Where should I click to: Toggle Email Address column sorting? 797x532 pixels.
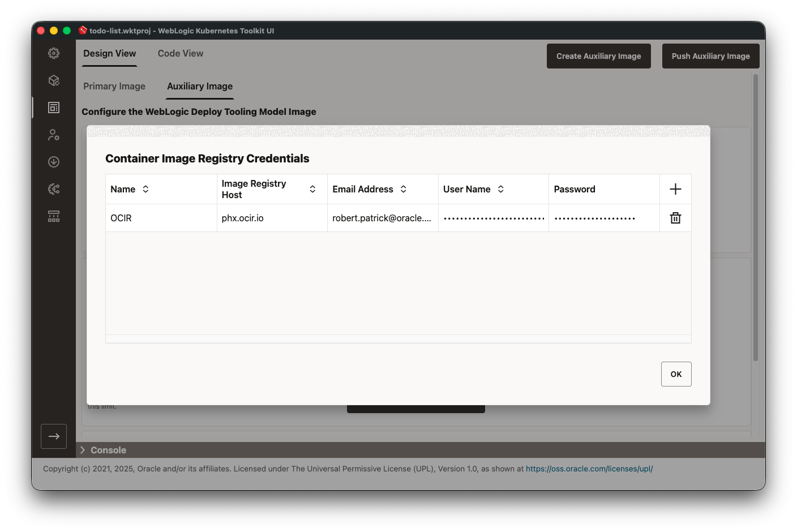click(x=402, y=189)
